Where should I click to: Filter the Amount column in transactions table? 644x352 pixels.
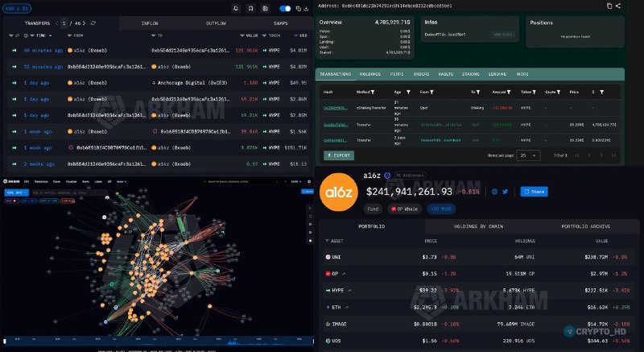click(x=509, y=93)
